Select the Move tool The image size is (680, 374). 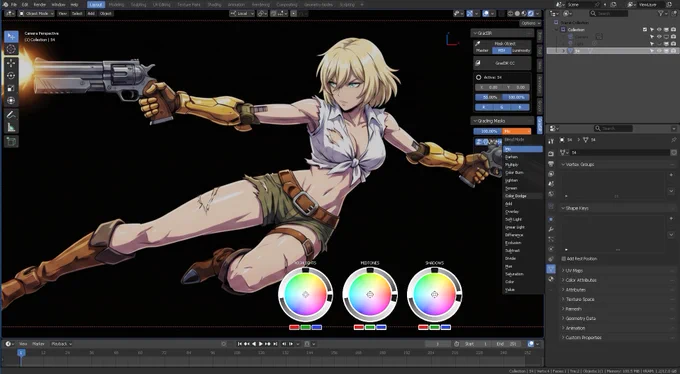click(11, 63)
